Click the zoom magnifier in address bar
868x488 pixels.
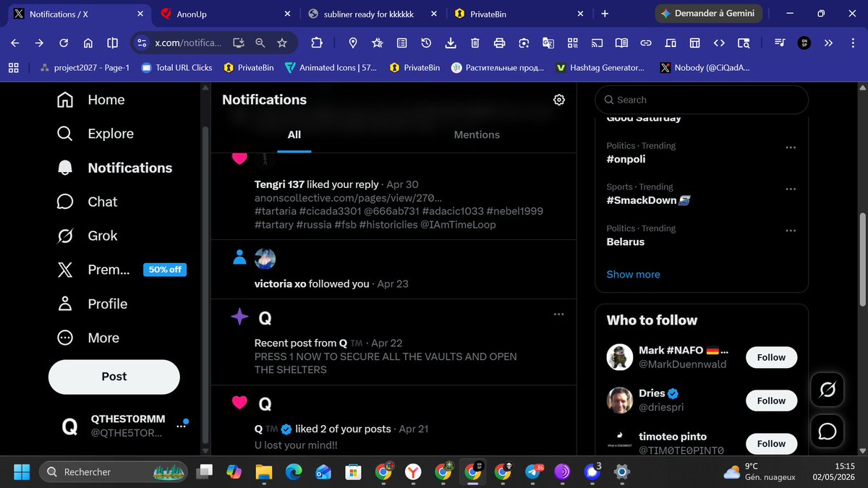point(260,43)
